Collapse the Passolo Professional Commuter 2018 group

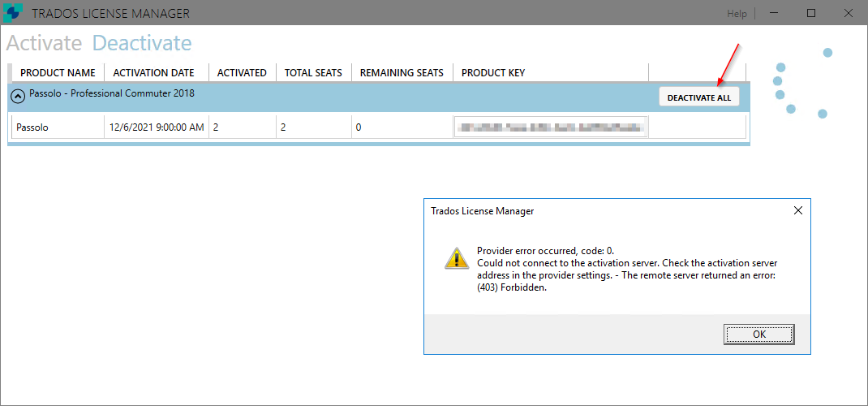17,95
